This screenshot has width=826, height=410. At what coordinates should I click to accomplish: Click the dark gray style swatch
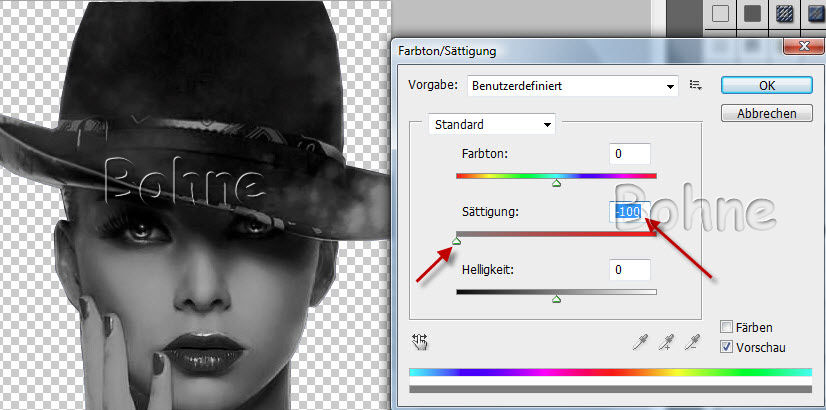[752, 13]
